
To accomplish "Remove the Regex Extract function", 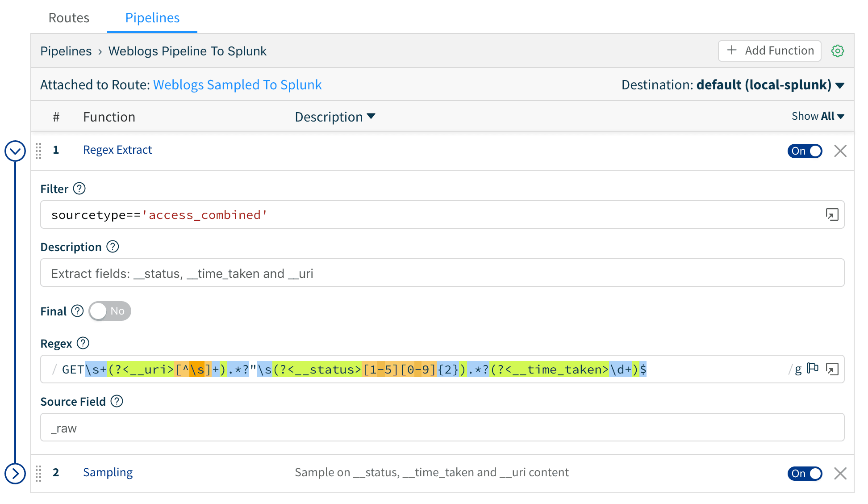I will pos(840,151).
